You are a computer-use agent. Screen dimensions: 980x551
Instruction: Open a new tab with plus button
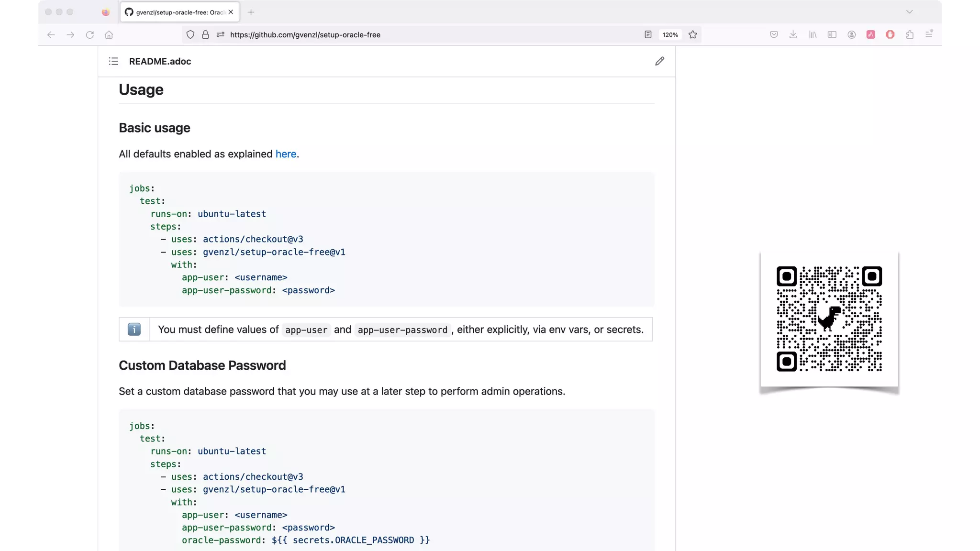pyautogui.click(x=251, y=12)
